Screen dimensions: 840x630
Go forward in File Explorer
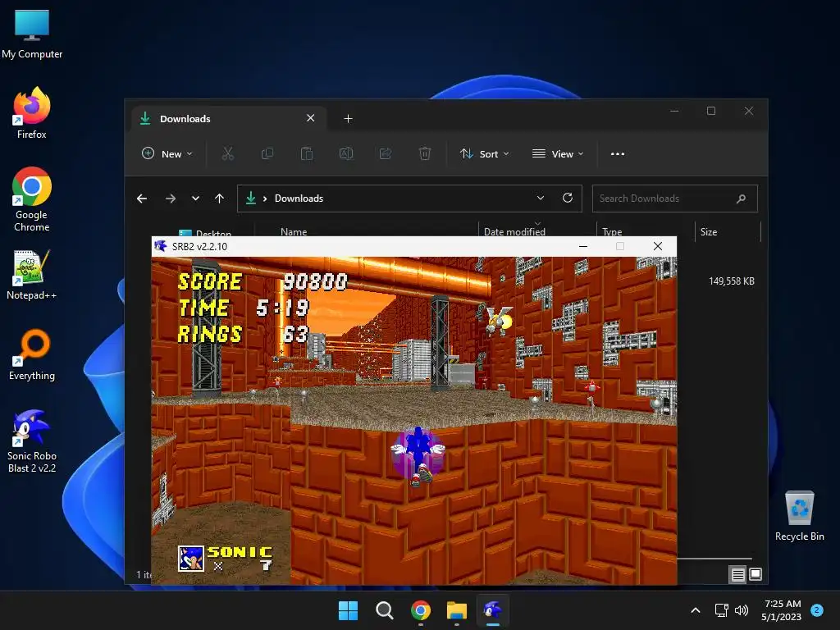[171, 199]
